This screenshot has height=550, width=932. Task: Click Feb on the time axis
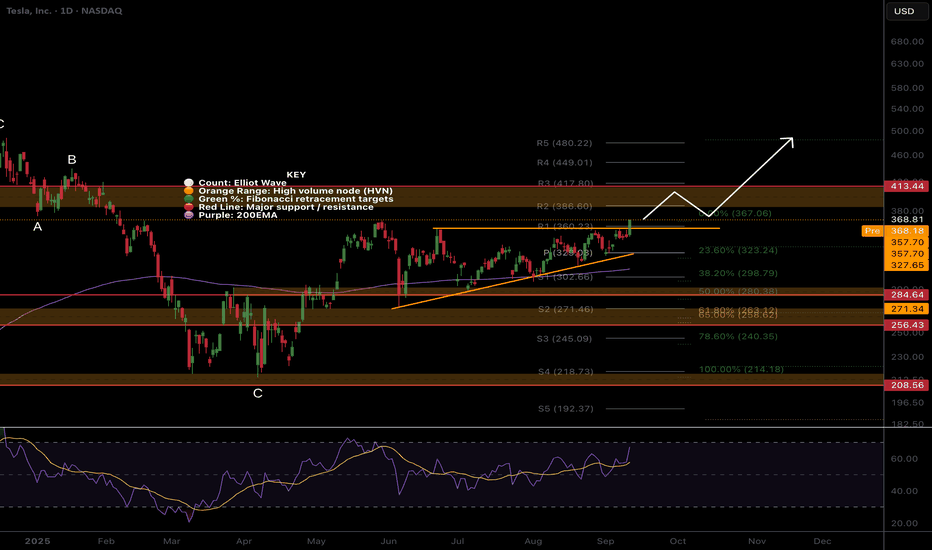point(106,541)
